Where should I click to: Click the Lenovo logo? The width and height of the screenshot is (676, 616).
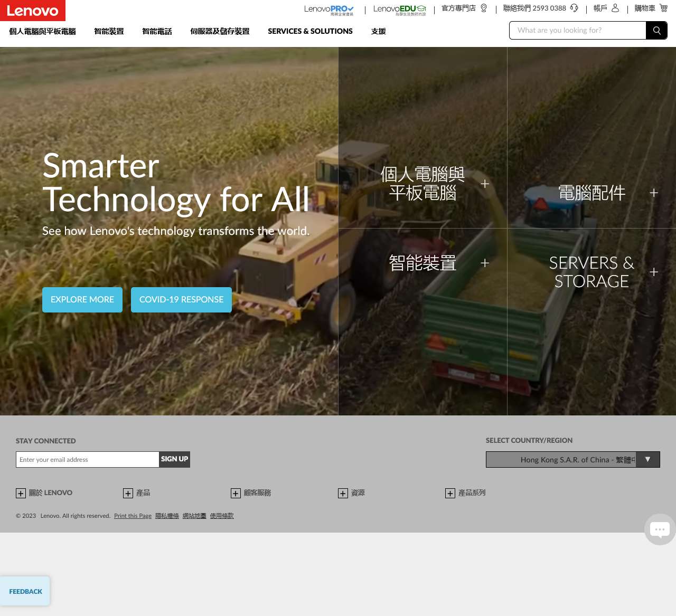33,11
